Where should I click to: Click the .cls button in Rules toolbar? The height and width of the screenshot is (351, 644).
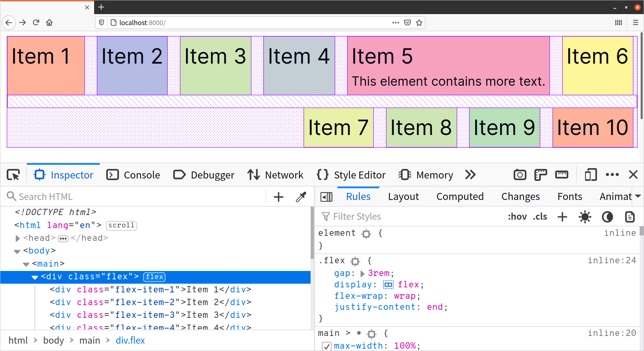pos(540,217)
